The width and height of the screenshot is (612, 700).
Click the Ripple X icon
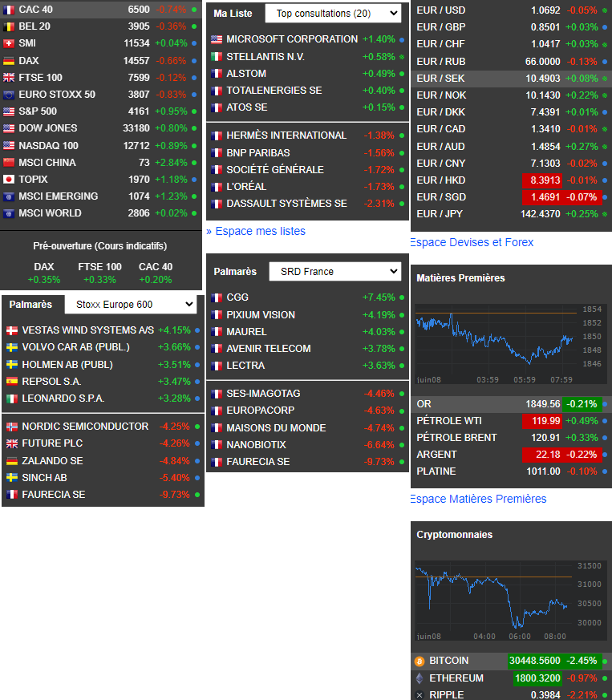[419, 695]
